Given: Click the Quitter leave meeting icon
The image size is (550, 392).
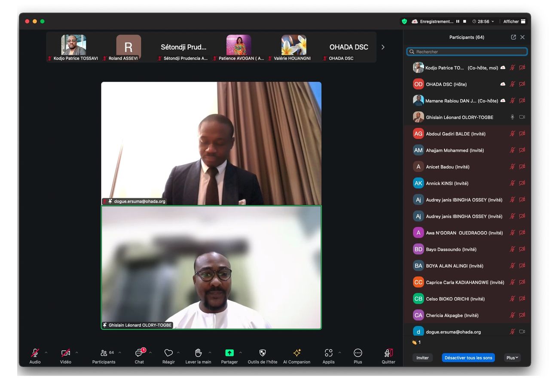Looking at the screenshot, I should (x=388, y=353).
